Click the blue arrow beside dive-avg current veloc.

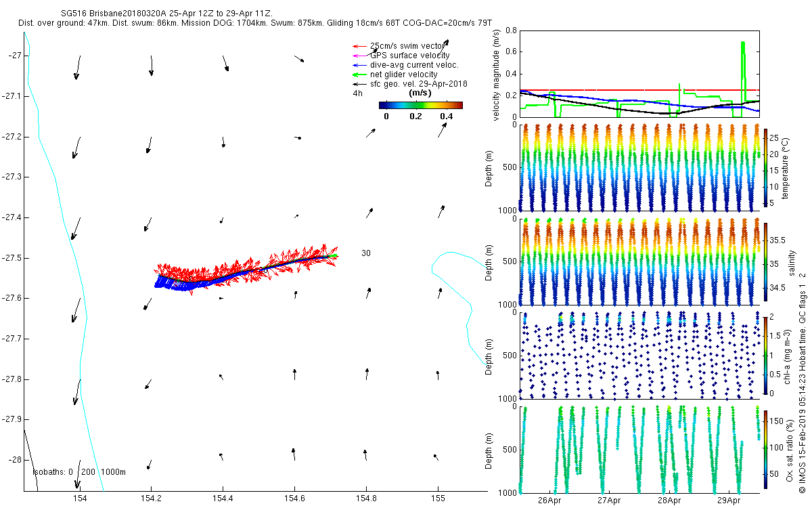[359, 65]
